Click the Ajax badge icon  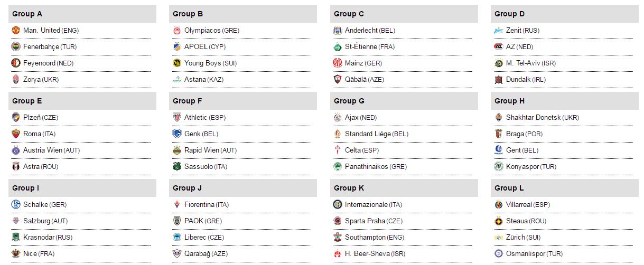[x=338, y=118]
